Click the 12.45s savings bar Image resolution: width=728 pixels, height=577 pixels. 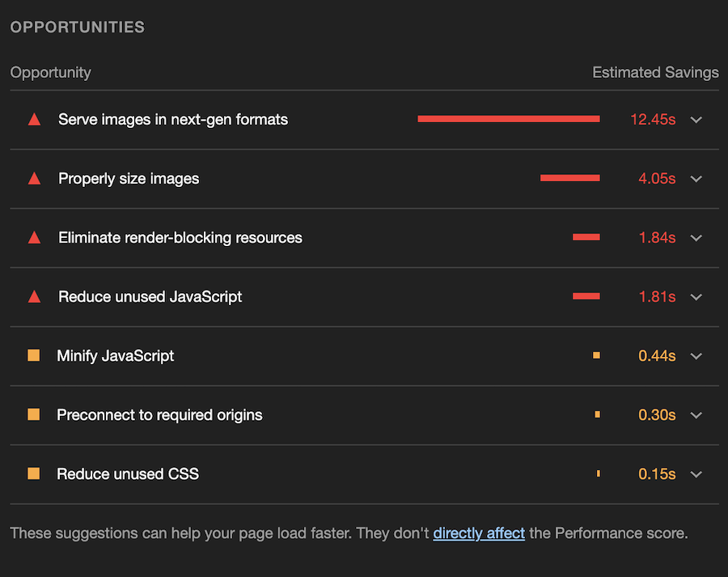[x=509, y=119]
